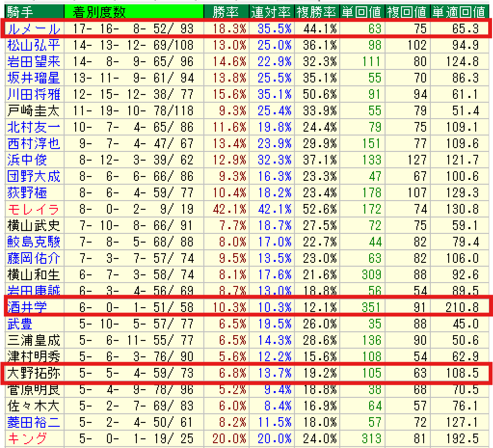
Task: Select jockey 酒井学 in the highlighted row
Action: (27, 307)
